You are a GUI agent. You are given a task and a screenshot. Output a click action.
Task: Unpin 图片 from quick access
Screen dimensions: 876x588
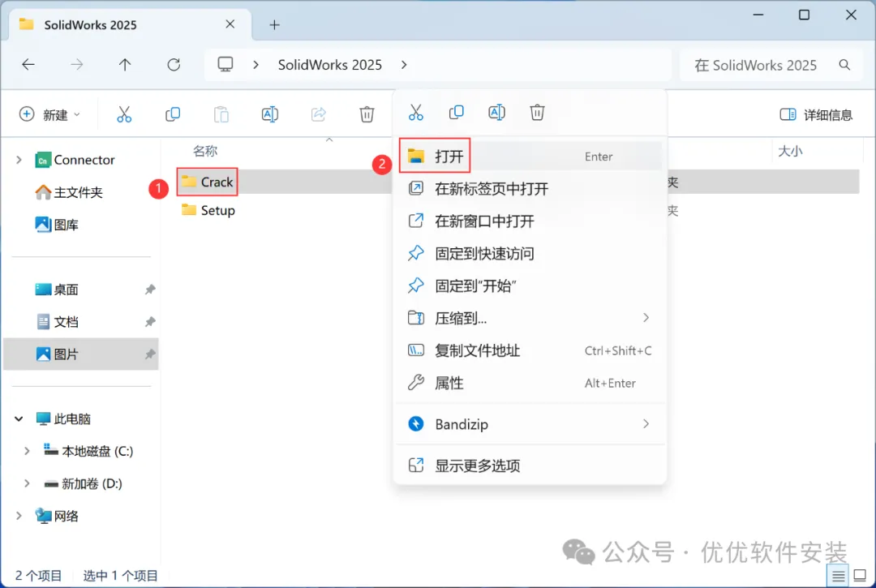150,354
